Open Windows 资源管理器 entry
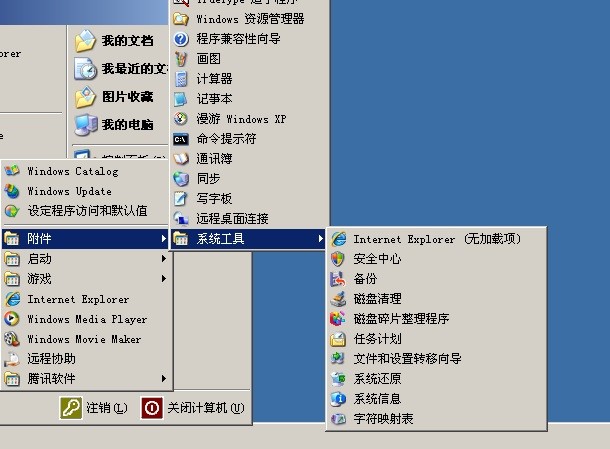The height and width of the screenshot is (449, 610). point(250,19)
